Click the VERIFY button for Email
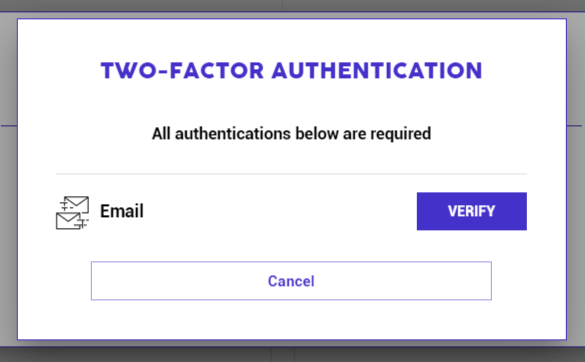The height and width of the screenshot is (362, 585). point(472,211)
